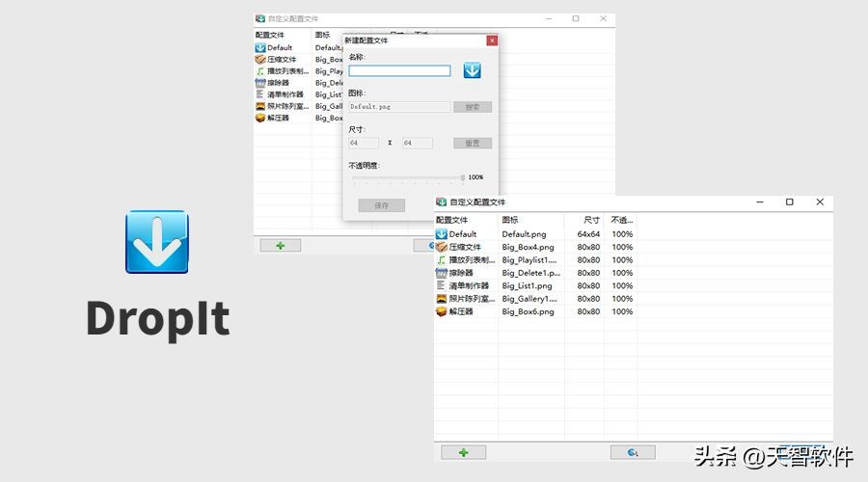Maximize the front 自定义配置文件 window
This screenshot has height=482, width=868.
click(789, 202)
